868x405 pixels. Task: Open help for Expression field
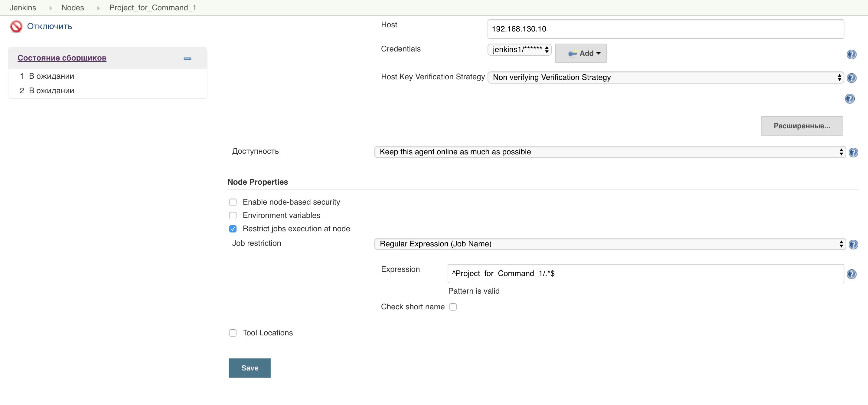click(x=851, y=274)
